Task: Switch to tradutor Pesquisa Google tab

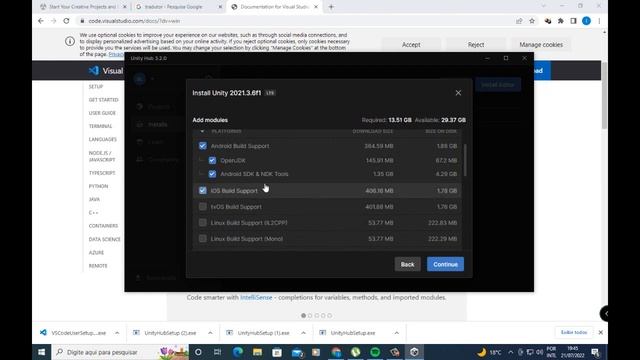Action: [x=179, y=7]
